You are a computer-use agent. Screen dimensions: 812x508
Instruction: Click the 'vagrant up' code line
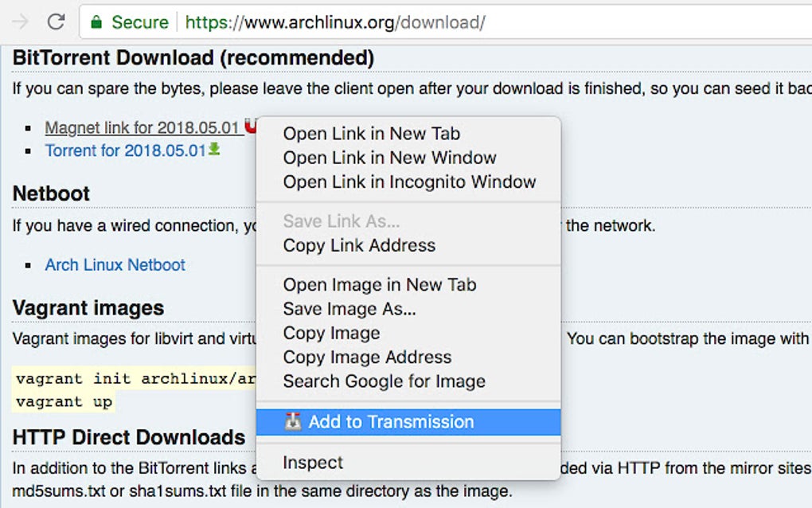coord(64,402)
